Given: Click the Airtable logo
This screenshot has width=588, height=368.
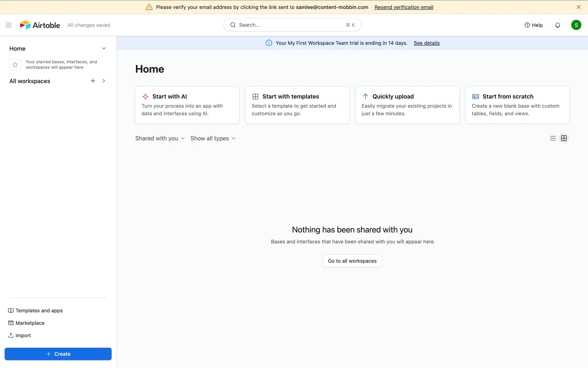Looking at the screenshot, I should point(40,25).
